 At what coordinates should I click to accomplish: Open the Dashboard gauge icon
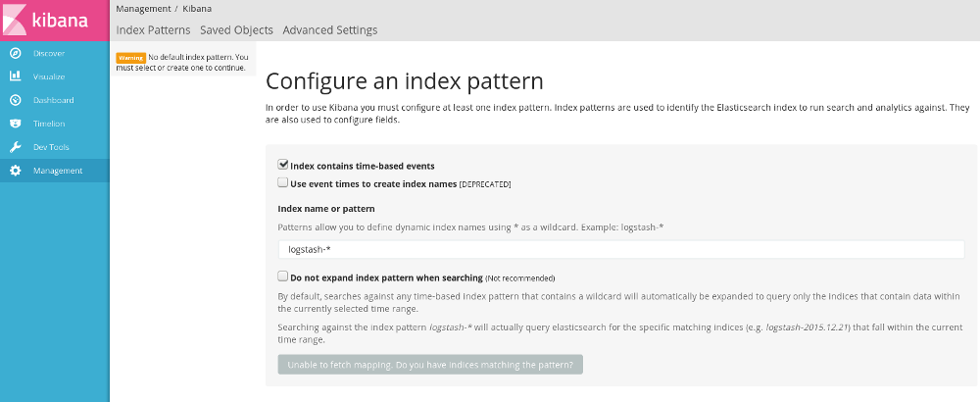point(16,100)
